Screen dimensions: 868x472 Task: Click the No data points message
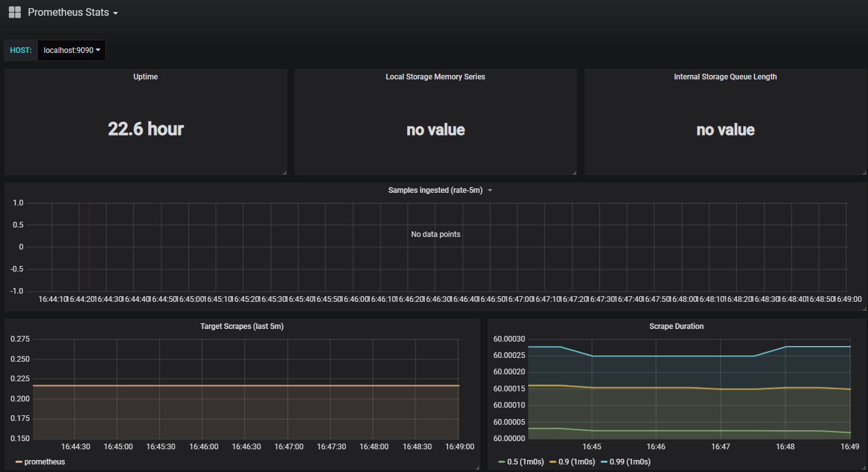click(x=436, y=234)
